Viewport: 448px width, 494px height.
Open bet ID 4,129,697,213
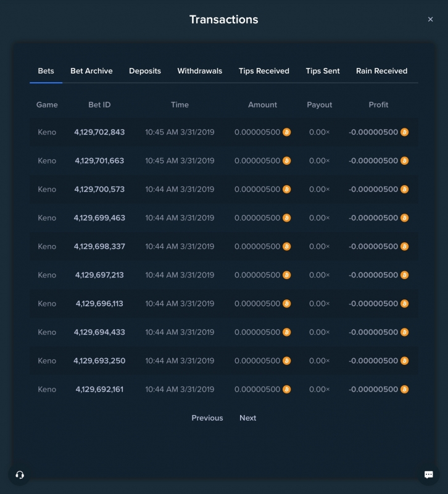click(x=99, y=275)
